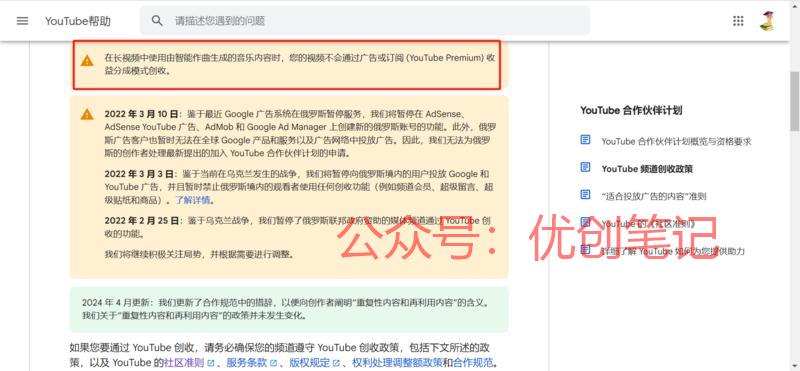The height and width of the screenshot is (371, 800).
Task: Open "适合投放广告的内容"准则 article
Action: [x=654, y=196]
